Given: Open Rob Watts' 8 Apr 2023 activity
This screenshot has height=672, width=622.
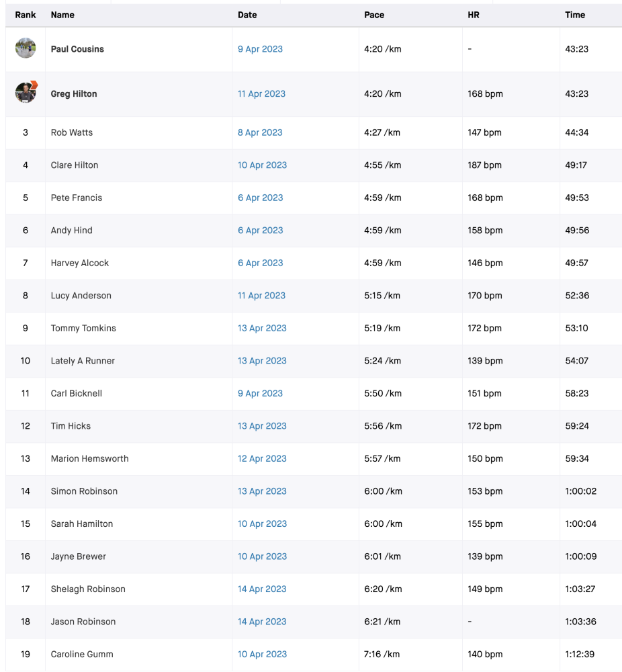Looking at the screenshot, I should (x=260, y=132).
